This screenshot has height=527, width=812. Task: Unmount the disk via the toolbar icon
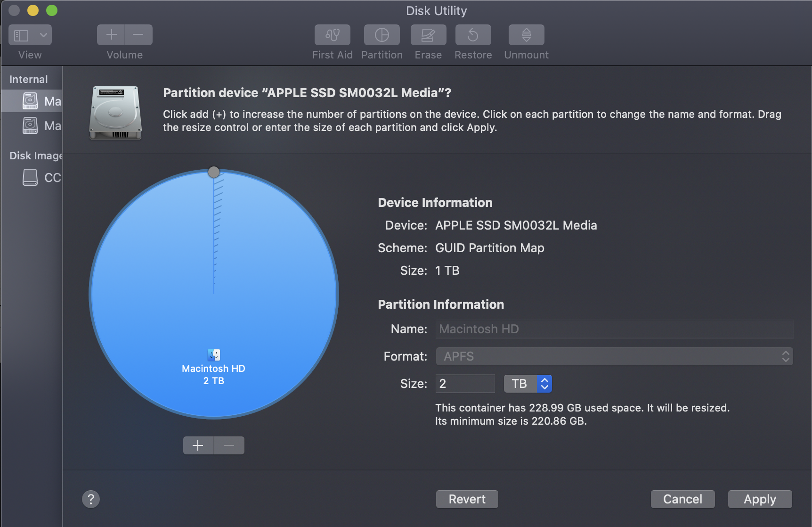click(526, 34)
